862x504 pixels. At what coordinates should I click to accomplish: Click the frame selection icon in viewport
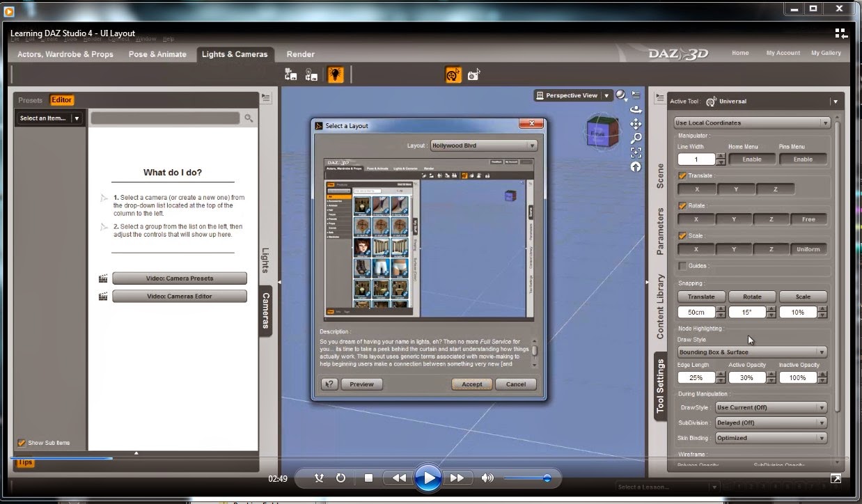(x=636, y=152)
